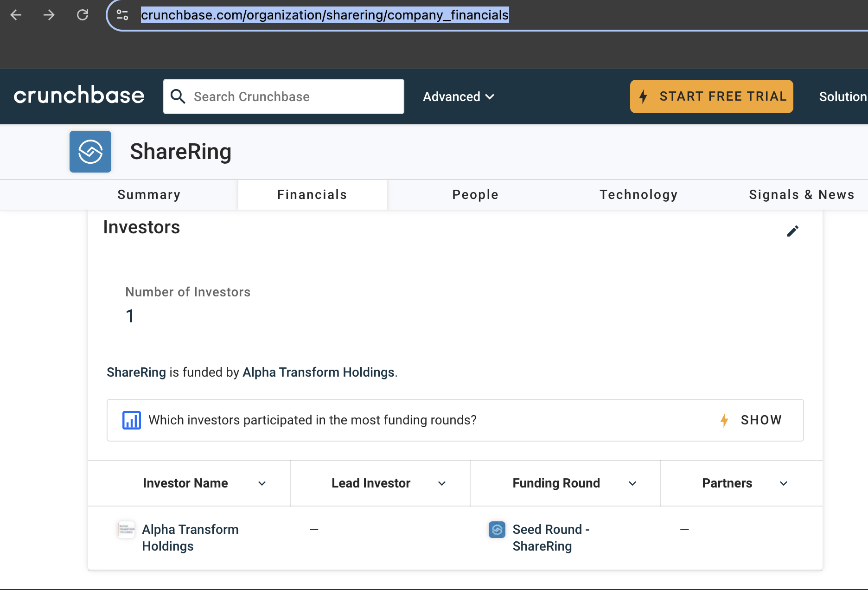
Task: Open the People tab
Action: pos(475,195)
